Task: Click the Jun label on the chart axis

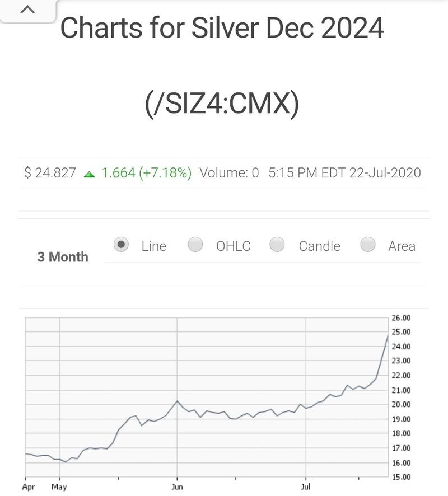Action: [x=177, y=487]
